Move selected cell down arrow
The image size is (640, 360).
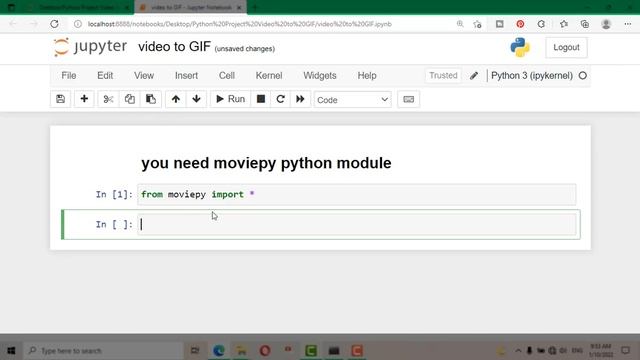(196, 99)
